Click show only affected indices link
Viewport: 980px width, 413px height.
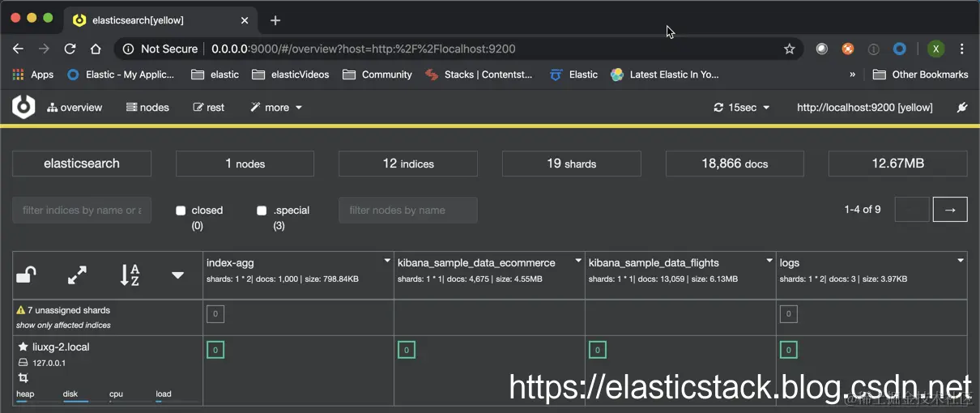63,325
